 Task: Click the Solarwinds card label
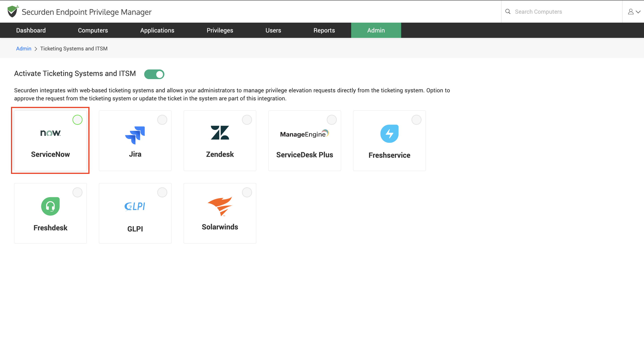tap(220, 227)
